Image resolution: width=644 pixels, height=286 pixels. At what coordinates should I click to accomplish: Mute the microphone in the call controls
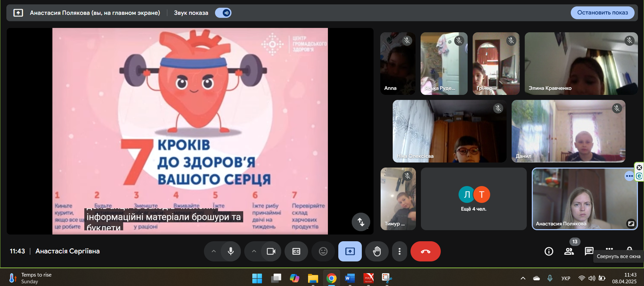click(x=231, y=251)
